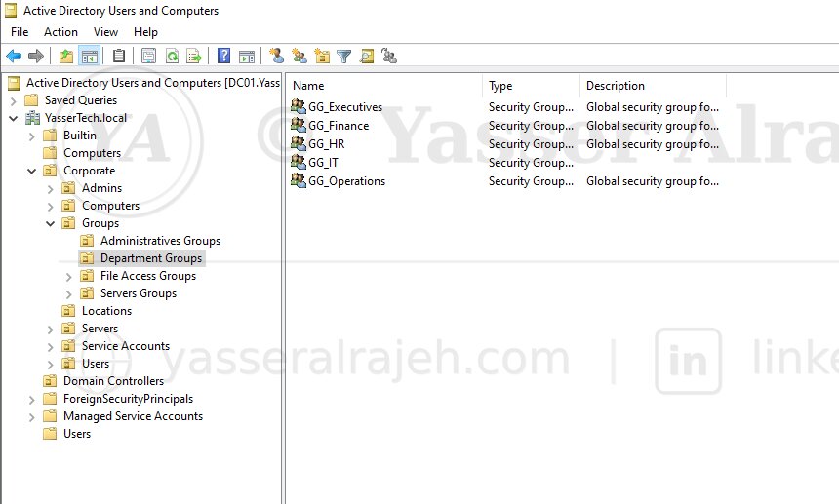Image resolution: width=839 pixels, height=504 pixels.
Task: Click the Saved Queries folder icon
Action: [32, 100]
